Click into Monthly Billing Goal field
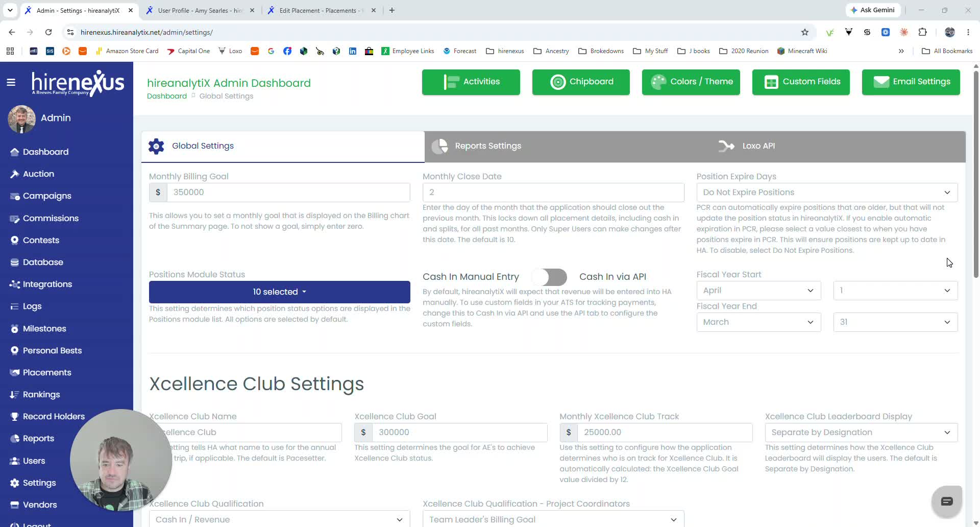 pyautogui.click(x=288, y=193)
